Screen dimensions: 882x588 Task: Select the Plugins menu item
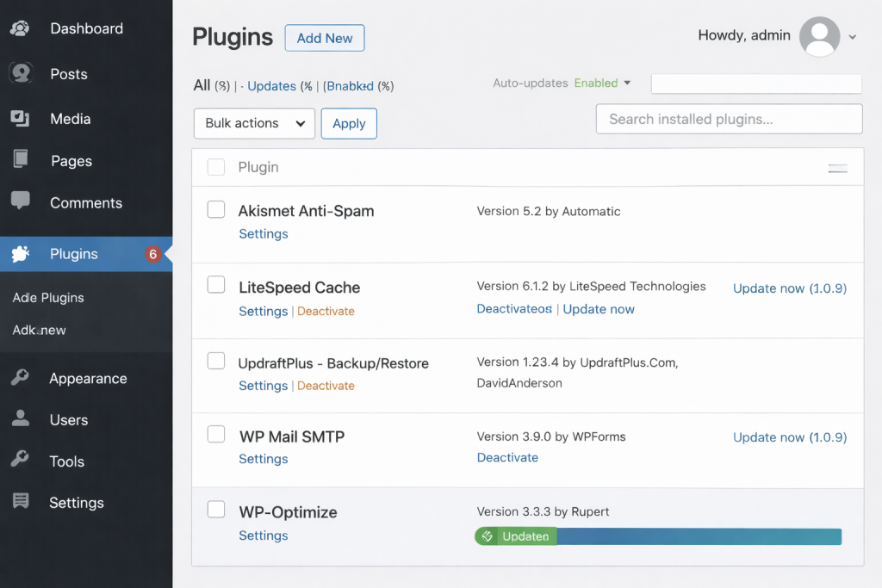point(86,254)
